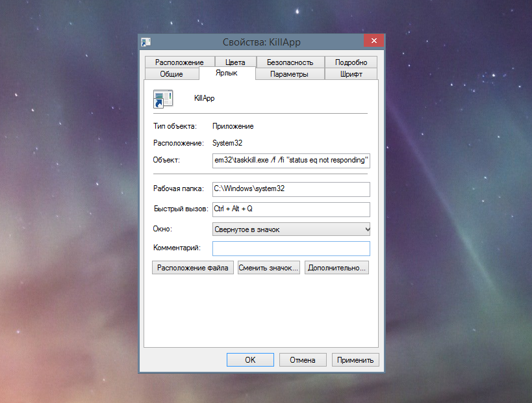Select the Ярлык tab
532x403 pixels.
pyautogui.click(x=227, y=73)
